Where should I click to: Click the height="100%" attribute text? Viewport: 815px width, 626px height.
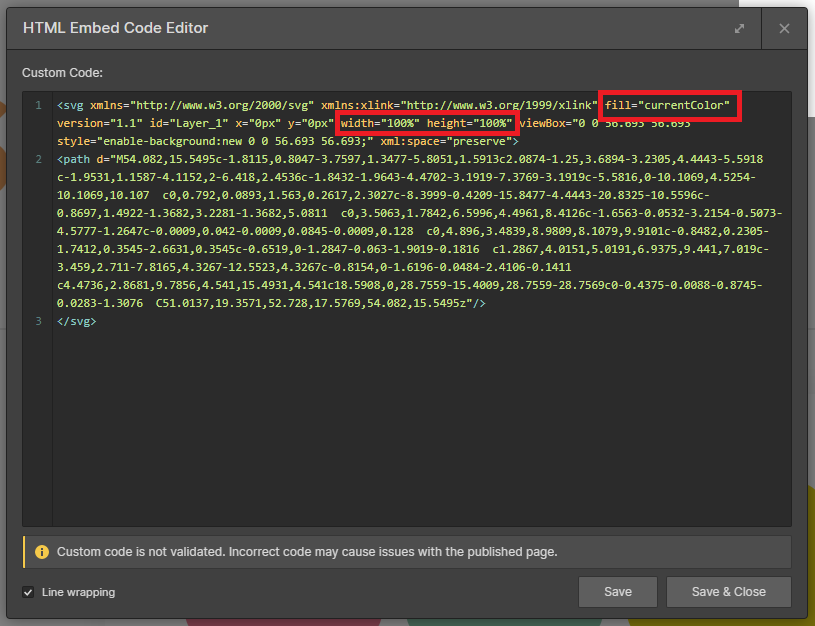tap(469, 123)
